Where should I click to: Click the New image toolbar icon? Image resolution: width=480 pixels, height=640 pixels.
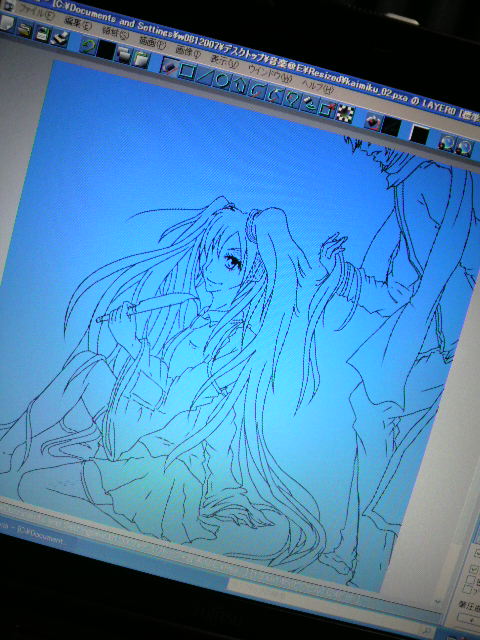(x=7, y=23)
